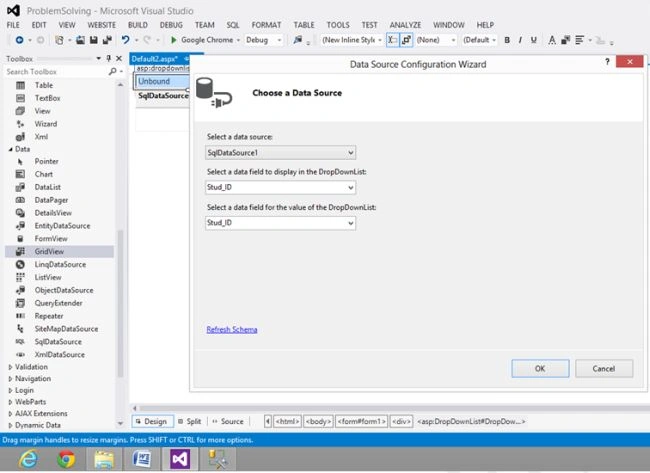Viewport: 650px width, 473px height.
Task: Expand the Dynamic Data toolbox group
Action: pyautogui.click(x=10, y=425)
